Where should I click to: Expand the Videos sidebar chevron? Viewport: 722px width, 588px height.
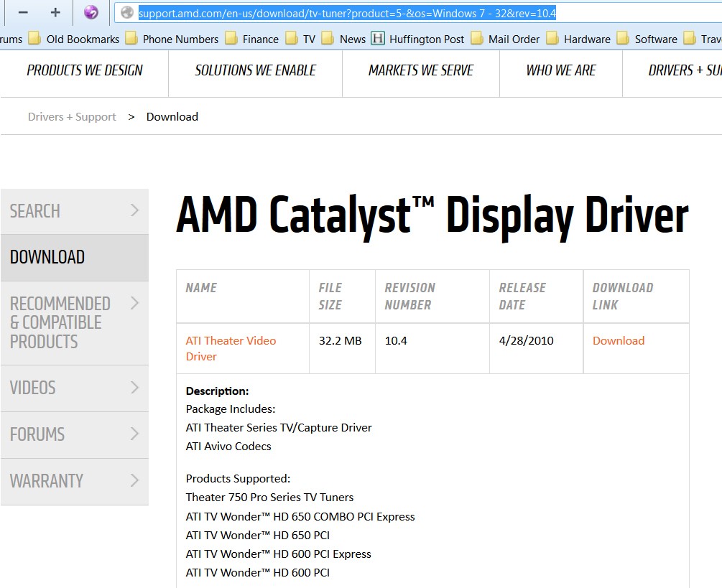click(134, 388)
